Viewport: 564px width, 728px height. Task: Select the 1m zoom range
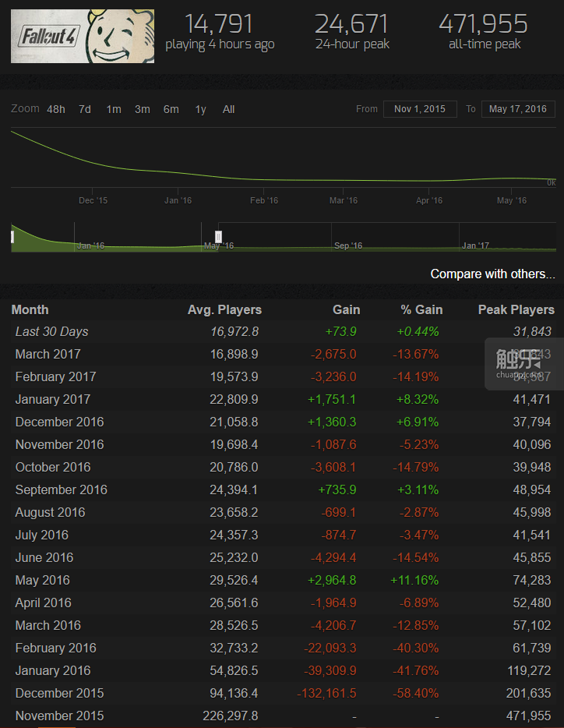pos(114,109)
